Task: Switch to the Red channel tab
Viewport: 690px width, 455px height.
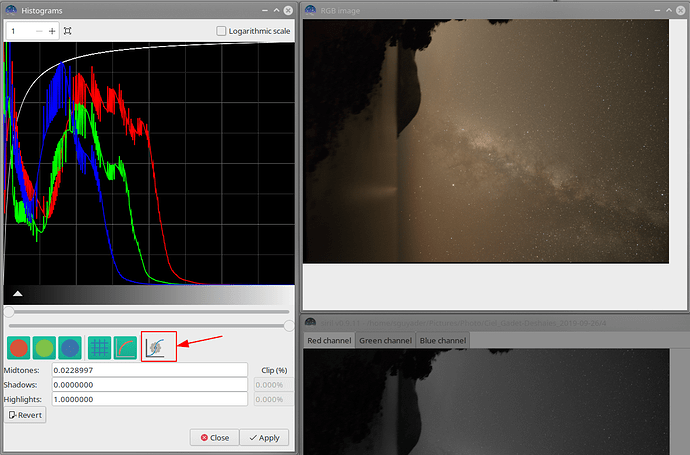Action: [328, 341]
